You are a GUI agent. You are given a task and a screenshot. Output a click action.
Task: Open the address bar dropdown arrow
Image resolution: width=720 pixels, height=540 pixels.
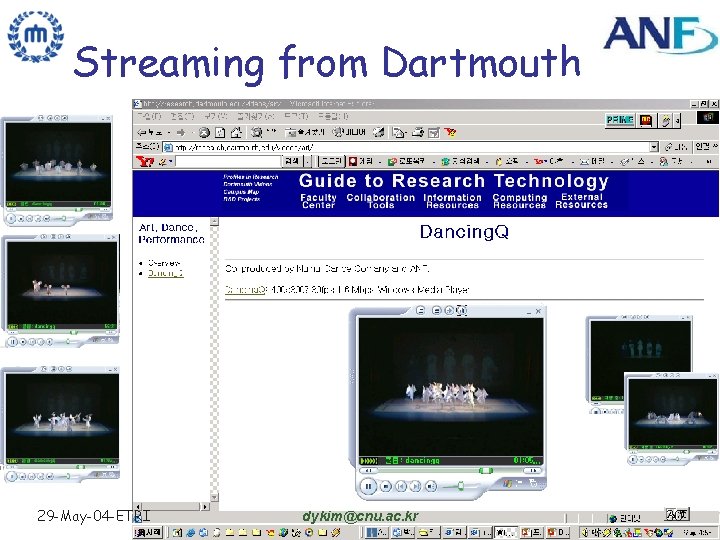pyautogui.click(x=654, y=146)
